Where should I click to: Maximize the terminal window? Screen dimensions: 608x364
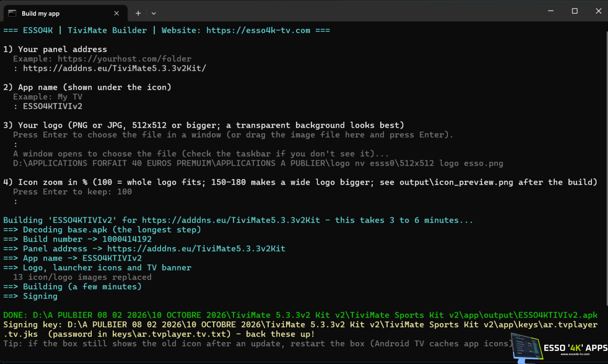pos(574,10)
